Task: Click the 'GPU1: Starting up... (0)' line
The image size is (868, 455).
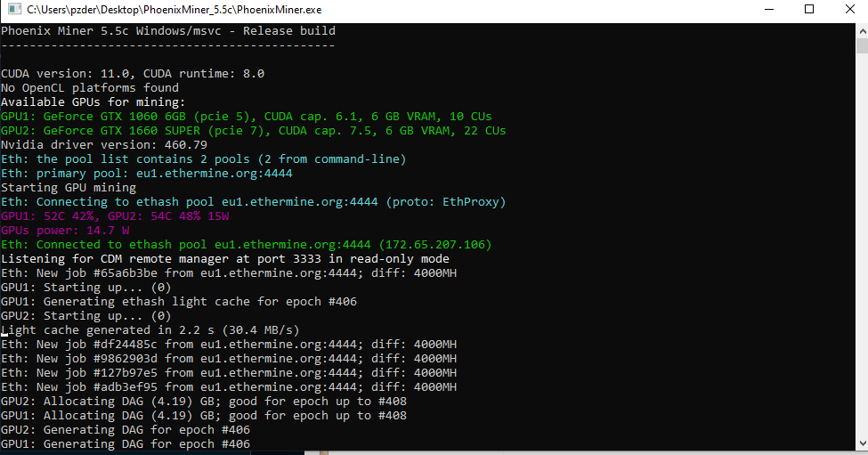Action: [x=85, y=288]
